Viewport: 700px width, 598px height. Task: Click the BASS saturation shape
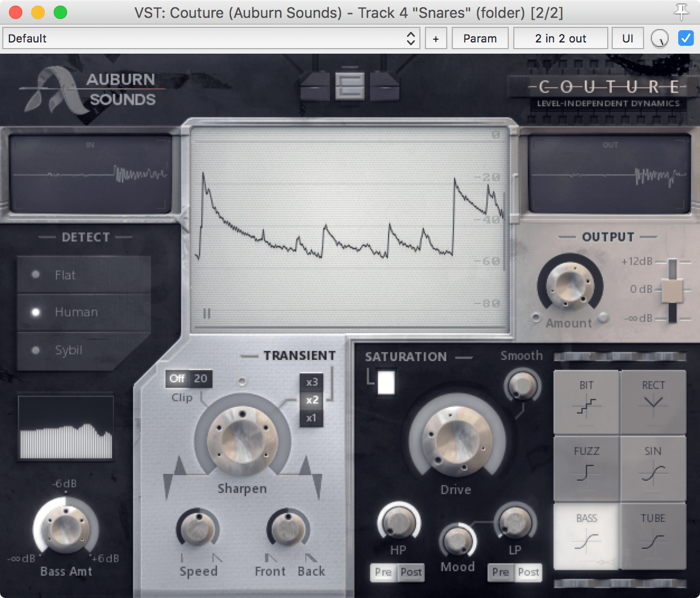tap(586, 535)
